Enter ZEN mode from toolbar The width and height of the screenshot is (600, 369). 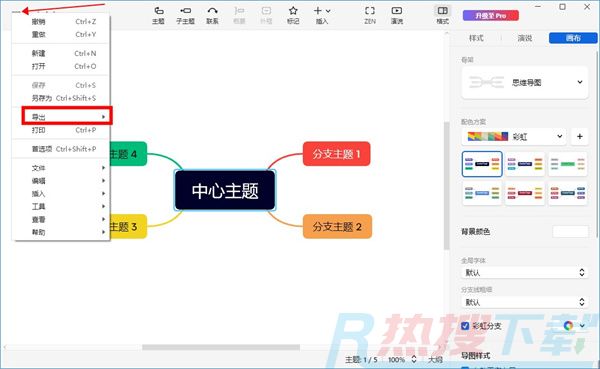[370, 15]
